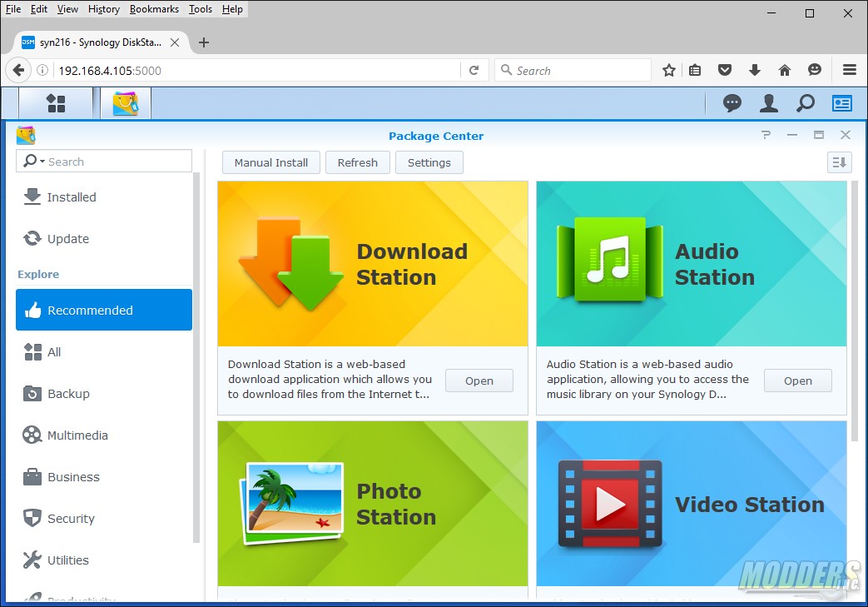The width and height of the screenshot is (868, 607).
Task: Click the site information icon in address bar
Action: pyautogui.click(x=42, y=70)
